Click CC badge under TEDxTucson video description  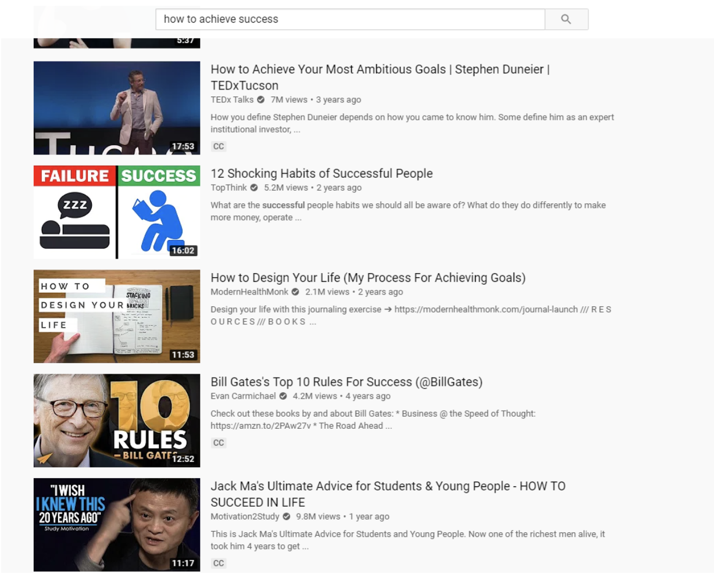click(x=219, y=146)
